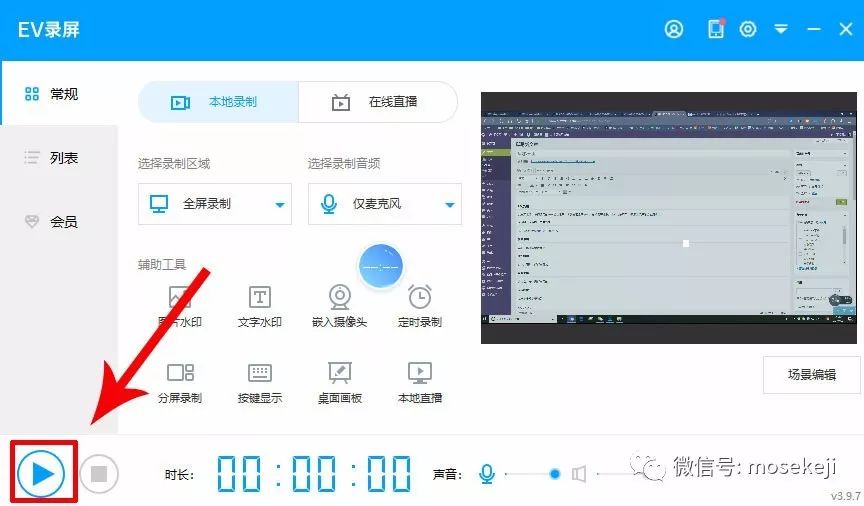Viewport: 864px width, 506px height.
Task: Open the 分屏录制 split screen tool
Action: click(x=180, y=383)
